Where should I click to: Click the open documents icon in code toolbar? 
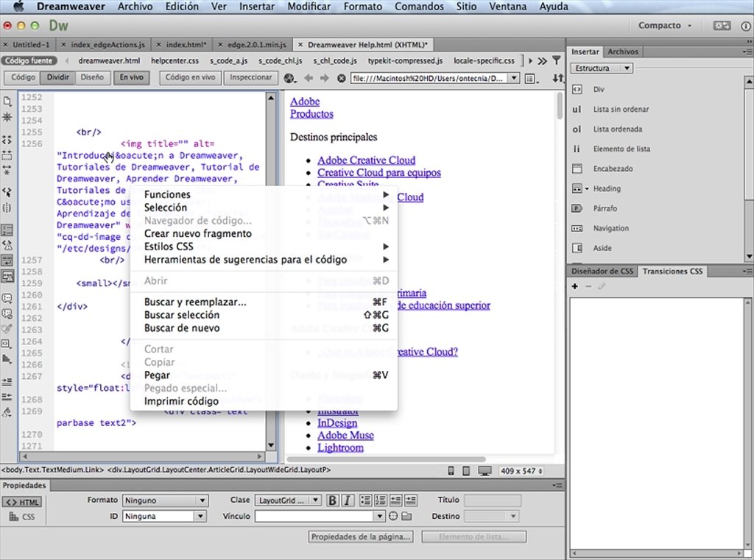click(7, 101)
